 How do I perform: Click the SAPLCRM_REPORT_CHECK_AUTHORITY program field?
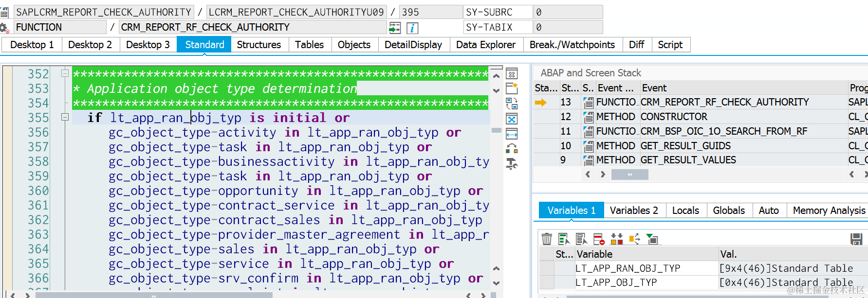tap(104, 12)
